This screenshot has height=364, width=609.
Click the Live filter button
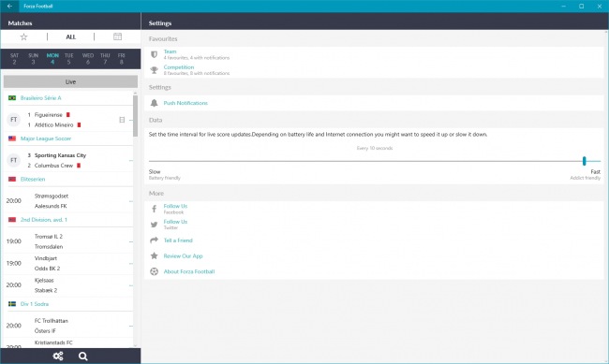[x=70, y=82]
